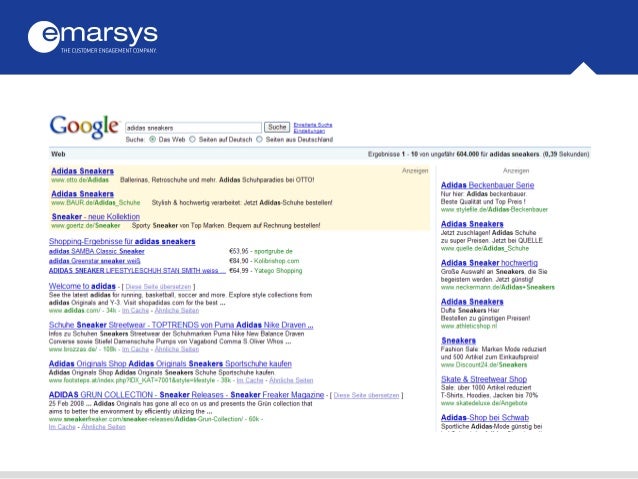This screenshot has width=638, height=479.
Task: Click the Anzeigen label above sidebar ads
Action: coord(516,171)
